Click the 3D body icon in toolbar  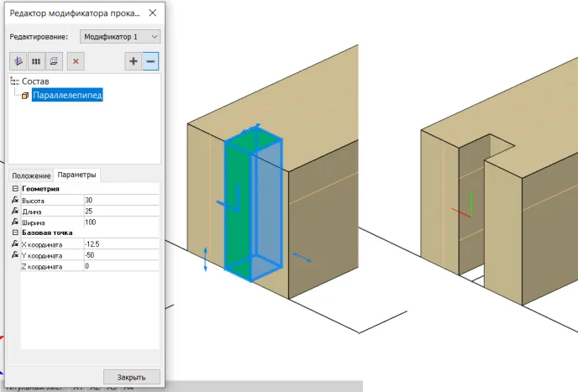(x=18, y=61)
